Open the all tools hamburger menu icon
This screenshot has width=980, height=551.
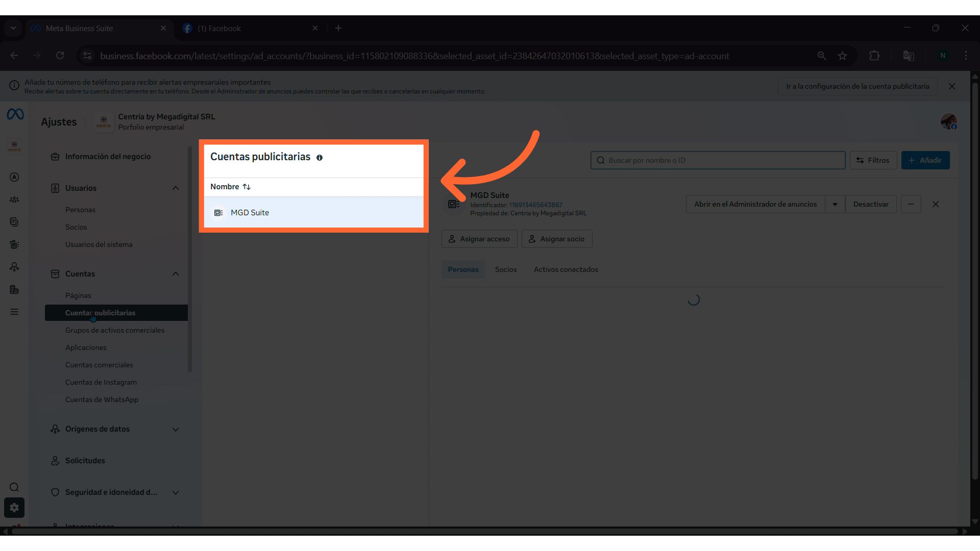coord(14,312)
